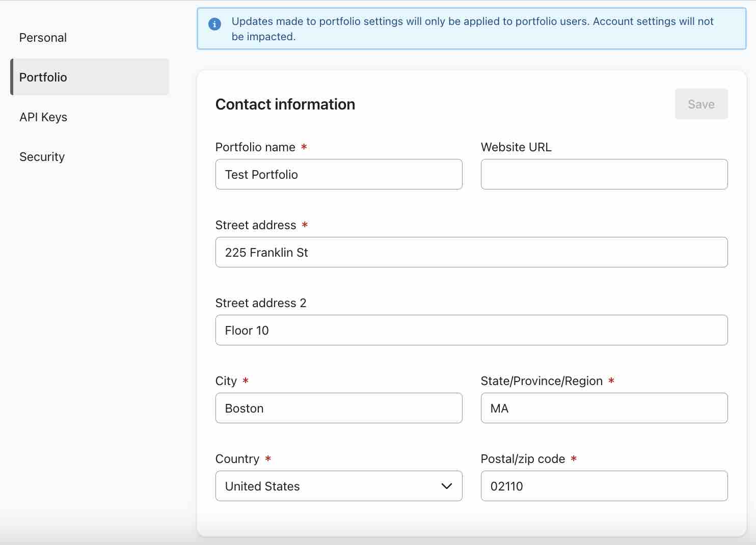Select the State/Province/Region field
This screenshot has height=545, width=756.
point(604,408)
